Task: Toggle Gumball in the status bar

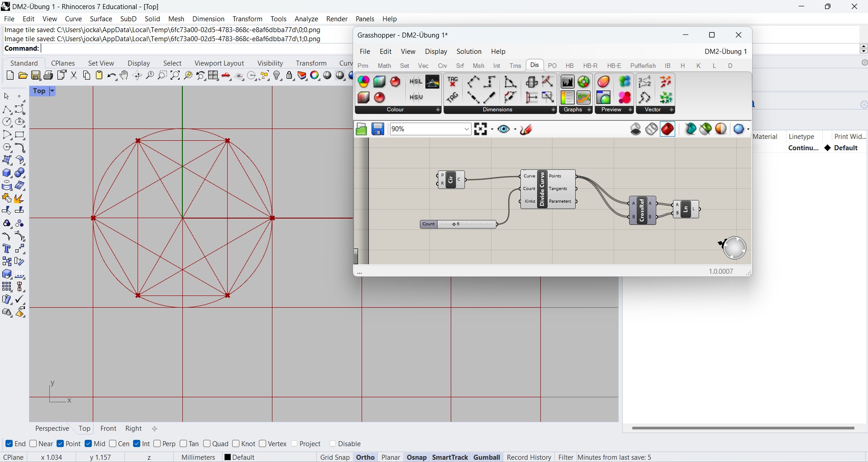Action: (x=486, y=457)
